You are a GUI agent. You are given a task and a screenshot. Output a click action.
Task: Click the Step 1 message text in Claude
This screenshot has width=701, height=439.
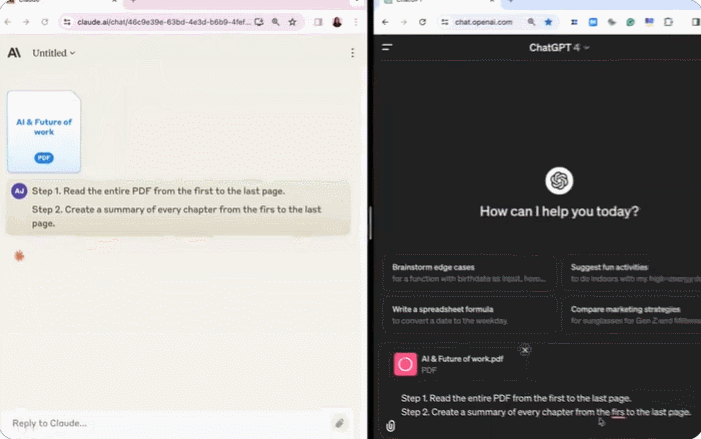coord(158,191)
